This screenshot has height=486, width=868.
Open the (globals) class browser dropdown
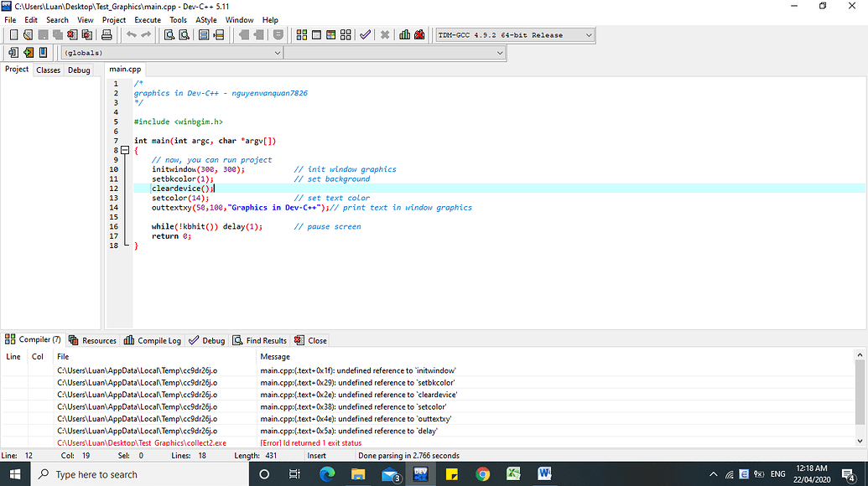277,52
